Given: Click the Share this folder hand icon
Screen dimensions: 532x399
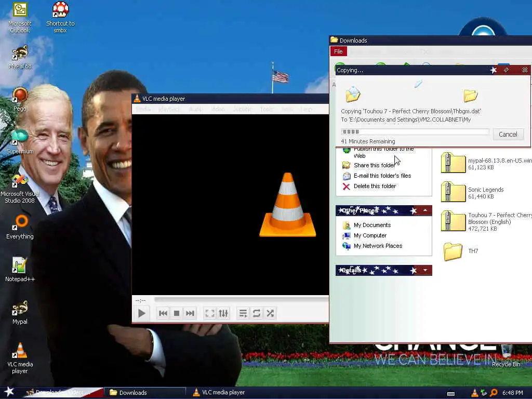Looking at the screenshot, I should coord(346,165).
